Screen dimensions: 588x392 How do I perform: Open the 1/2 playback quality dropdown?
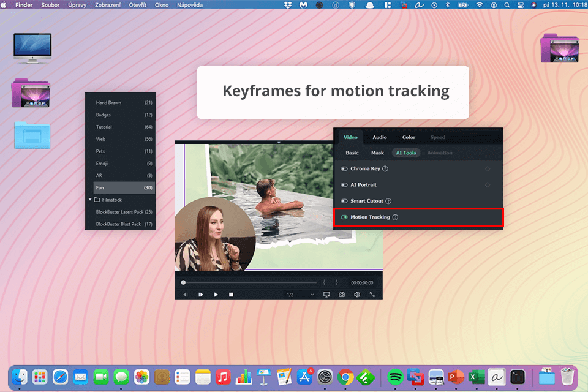click(300, 295)
